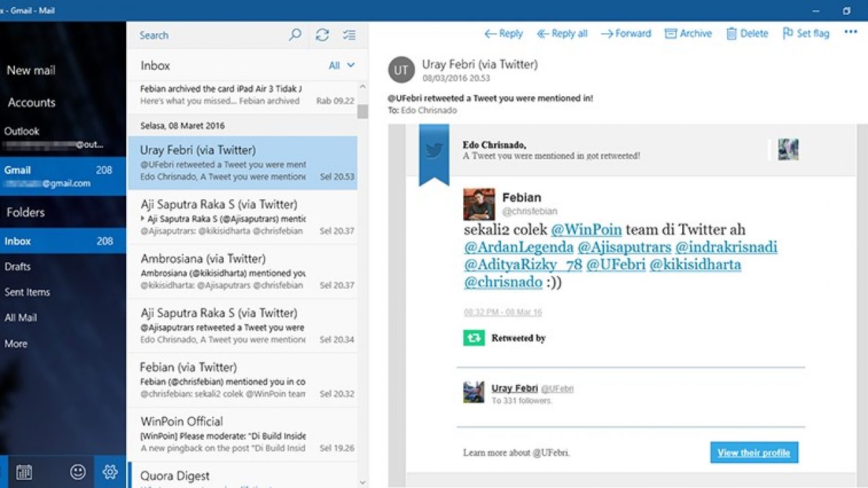Screen dimensions: 868x488
Task: Delete the open email
Action: 747,33
